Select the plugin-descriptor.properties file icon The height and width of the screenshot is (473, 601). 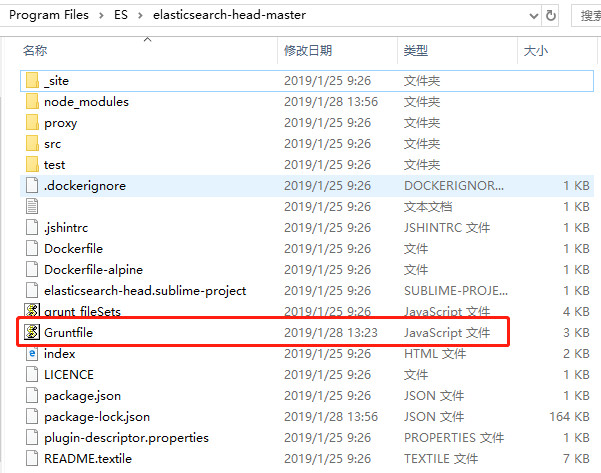pos(32,437)
